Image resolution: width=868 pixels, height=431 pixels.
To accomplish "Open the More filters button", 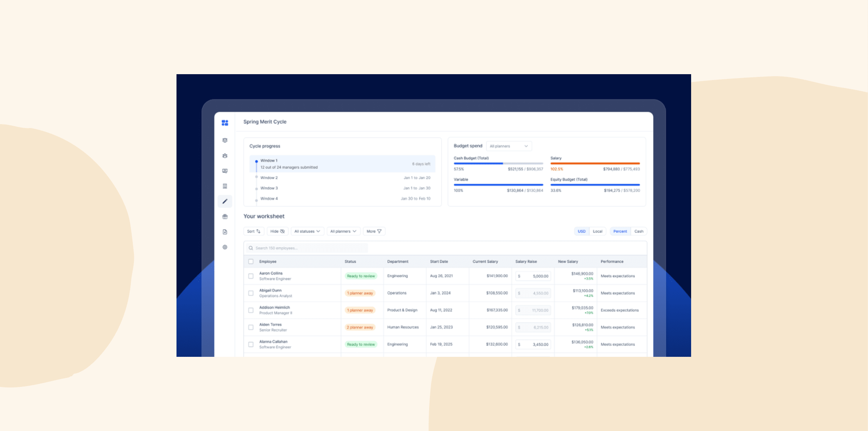I will click(374, 231).
